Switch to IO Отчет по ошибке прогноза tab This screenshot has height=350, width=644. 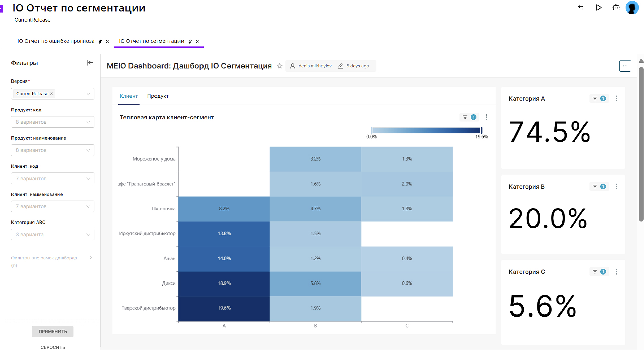[56, 41]
